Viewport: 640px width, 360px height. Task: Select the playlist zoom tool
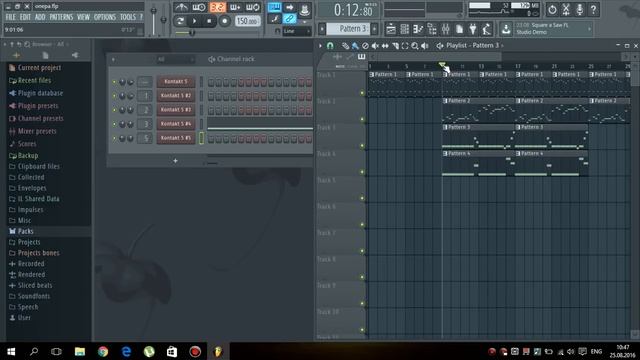415,46
